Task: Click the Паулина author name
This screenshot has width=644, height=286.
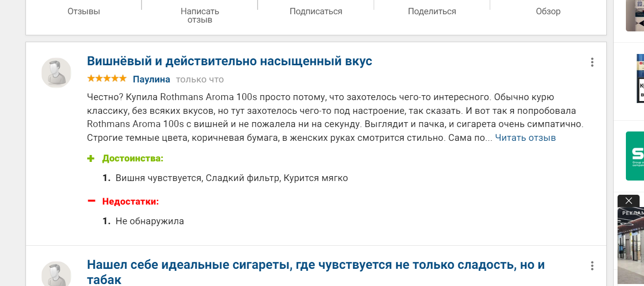Action: [151, 79]
